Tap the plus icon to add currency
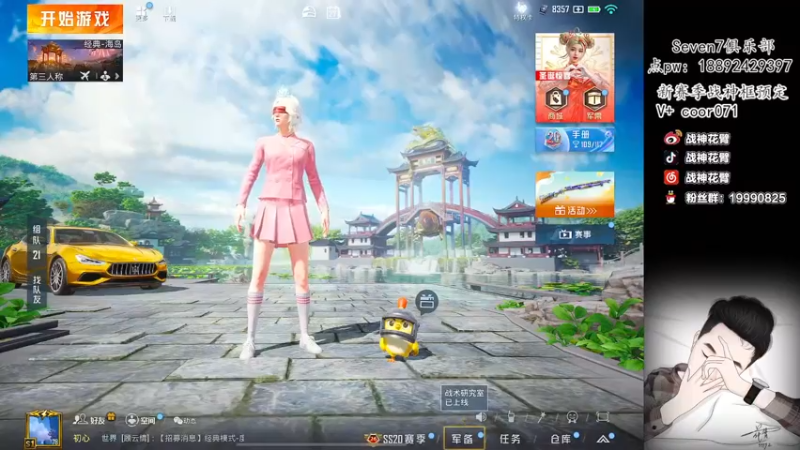 578,9
